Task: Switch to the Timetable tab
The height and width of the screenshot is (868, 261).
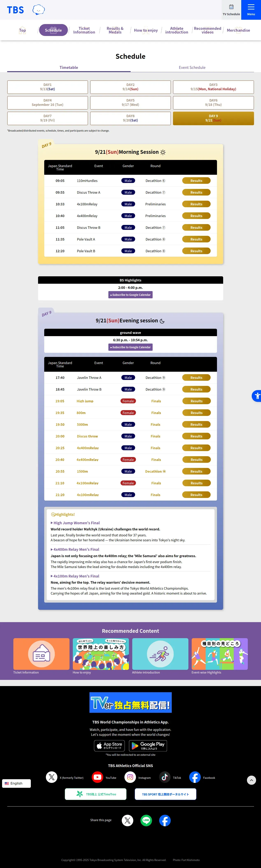Action: 69,68
